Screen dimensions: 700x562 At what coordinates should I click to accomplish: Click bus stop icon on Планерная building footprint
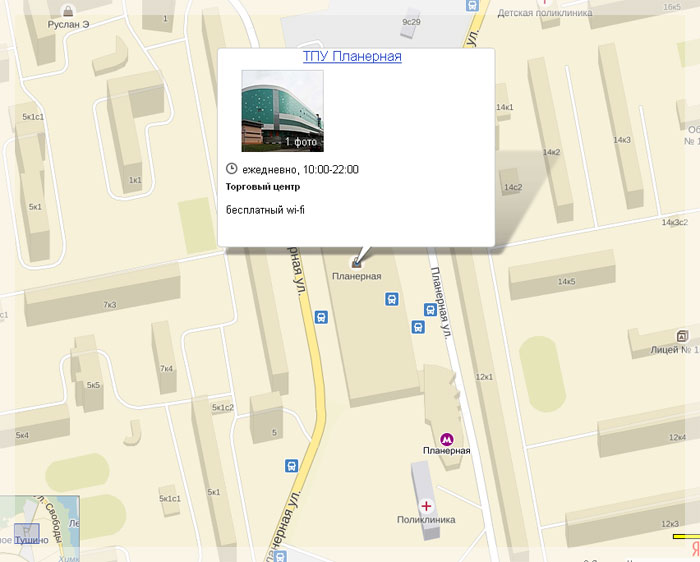[392, 298]
